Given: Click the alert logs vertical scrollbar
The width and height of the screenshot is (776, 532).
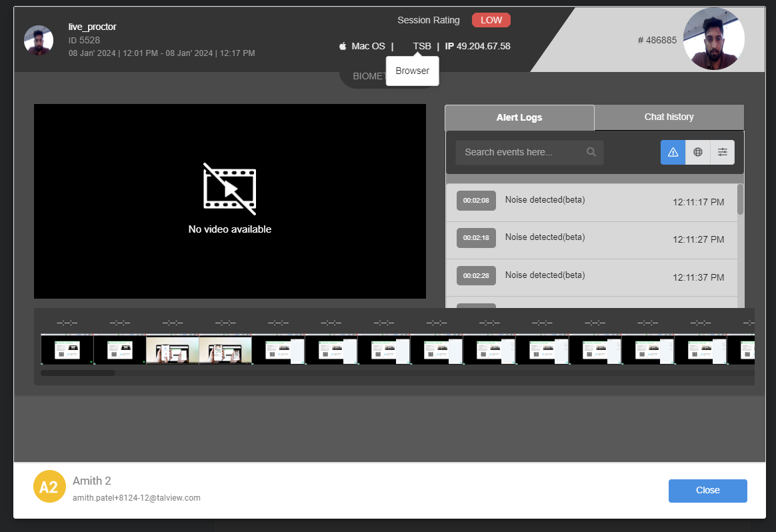Looking at the screenshot, I should pyautogui.click(x=741, y=199).
